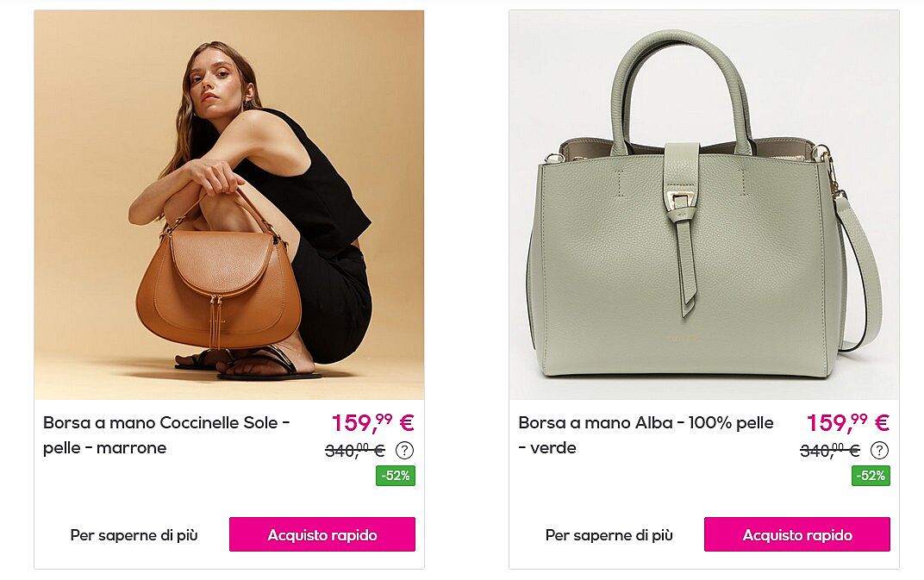Click the price info icon for Alba bag
This screenshot has height=580, width=924.
[x=879, y=451]
